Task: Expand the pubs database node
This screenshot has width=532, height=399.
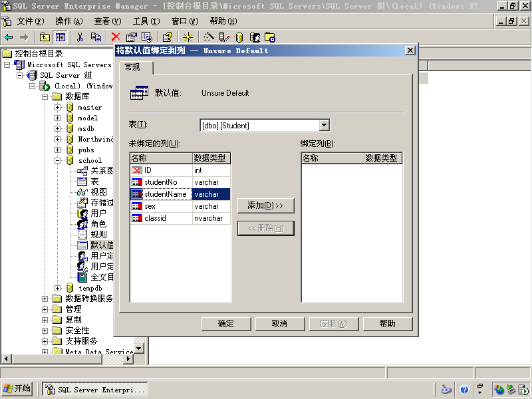Action: (x=57, y=150)
